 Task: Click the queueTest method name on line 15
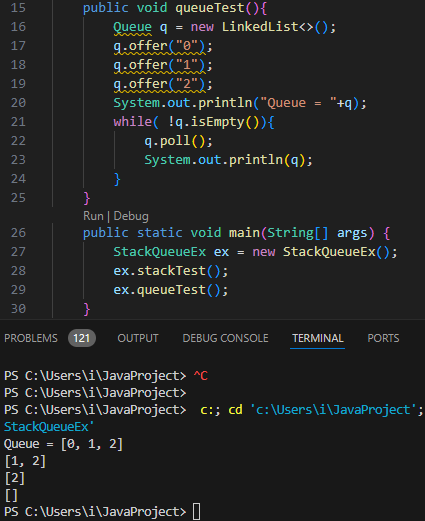coord(210,8)
